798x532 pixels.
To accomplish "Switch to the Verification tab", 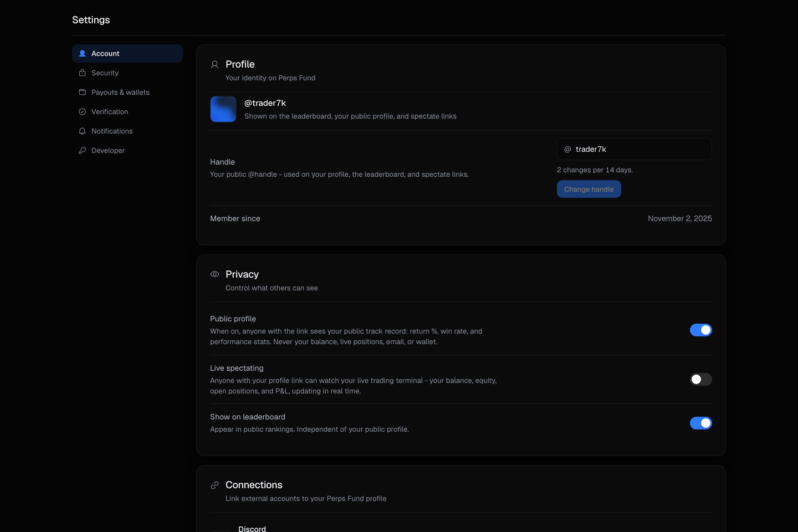I will point(127,112).
